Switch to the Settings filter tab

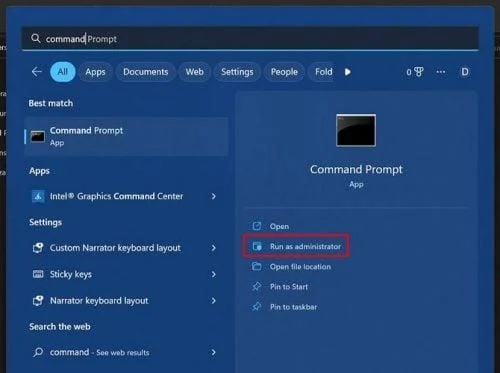[x=237, y=72]
